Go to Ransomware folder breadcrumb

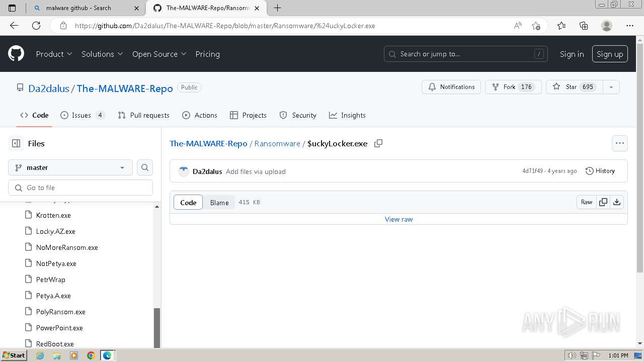click(277, 143)
